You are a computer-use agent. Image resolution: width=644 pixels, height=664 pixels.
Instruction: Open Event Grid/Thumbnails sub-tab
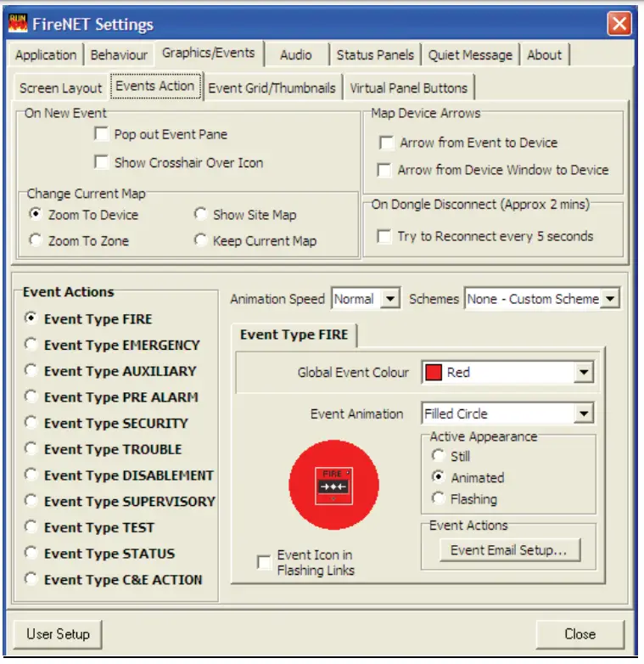coord(272,88)
